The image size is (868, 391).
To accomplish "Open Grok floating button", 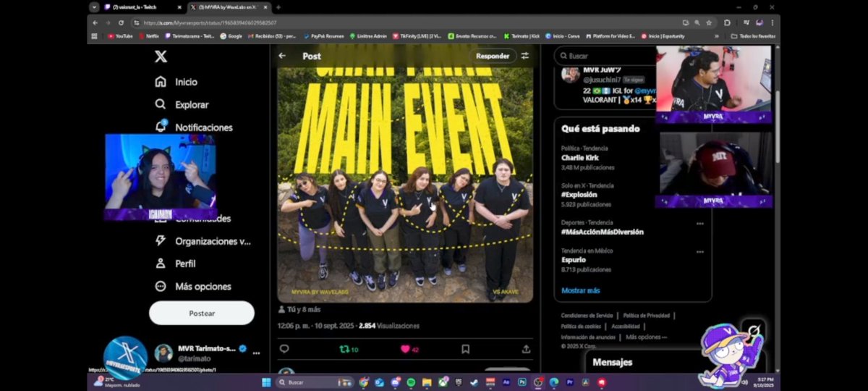I will (x=753, y=330).
